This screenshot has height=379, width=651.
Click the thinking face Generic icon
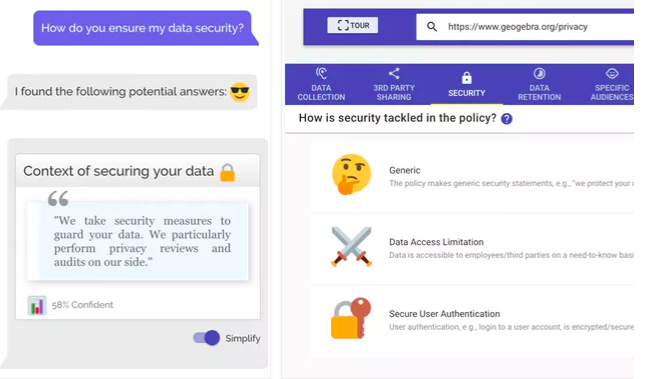(351, 174)
